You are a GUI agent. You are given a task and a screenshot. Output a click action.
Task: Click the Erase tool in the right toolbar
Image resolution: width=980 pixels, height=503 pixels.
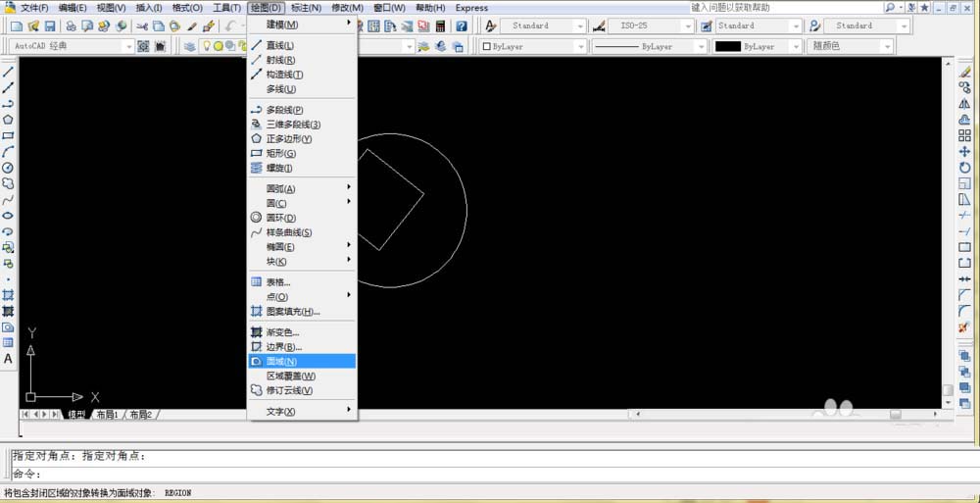(965, 72)
